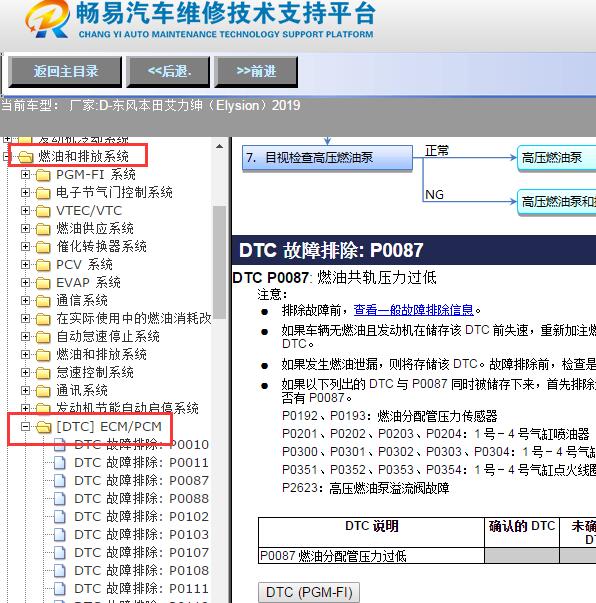The height and width of the screenshot is (603, 596).
Task: Click the P2623: 高压燃油泵溢流阀故障 line
Action: pyautogui.click(x=365, y=488)
